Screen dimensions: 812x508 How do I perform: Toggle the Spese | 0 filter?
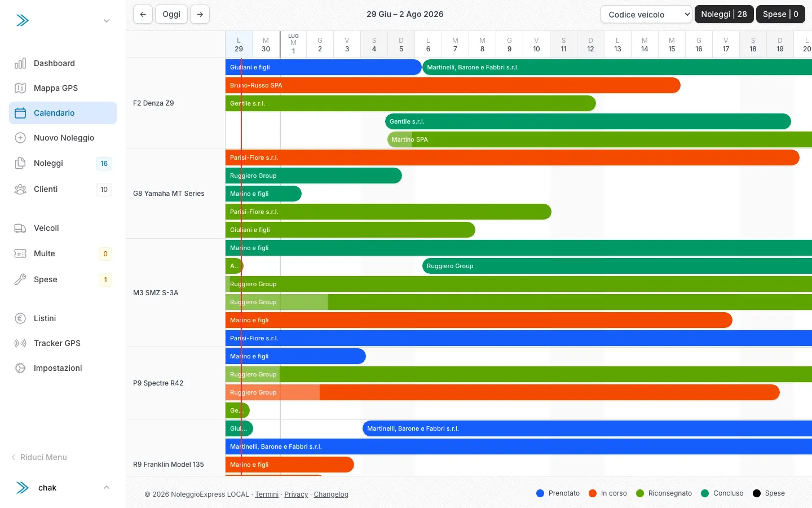coord(780,14)
